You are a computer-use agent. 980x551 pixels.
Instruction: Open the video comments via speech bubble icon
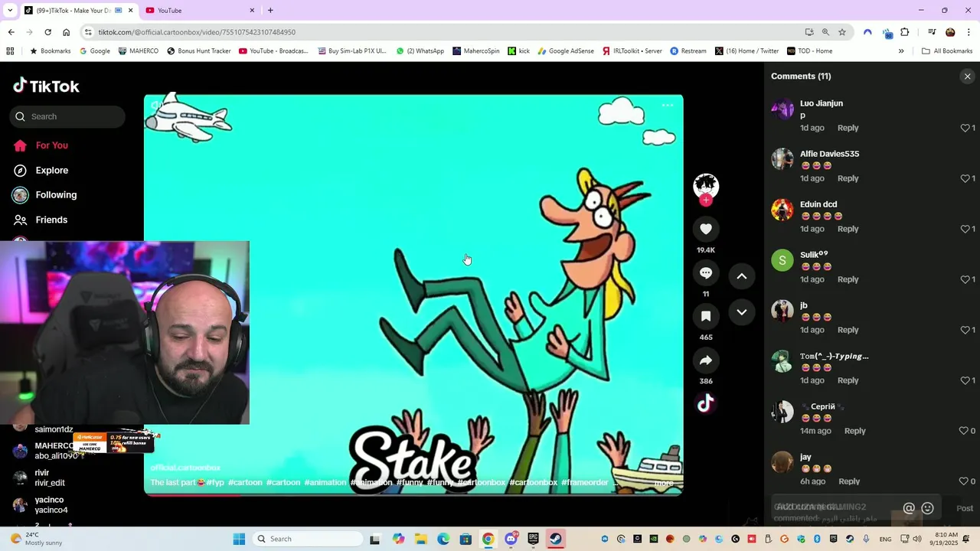706,273
